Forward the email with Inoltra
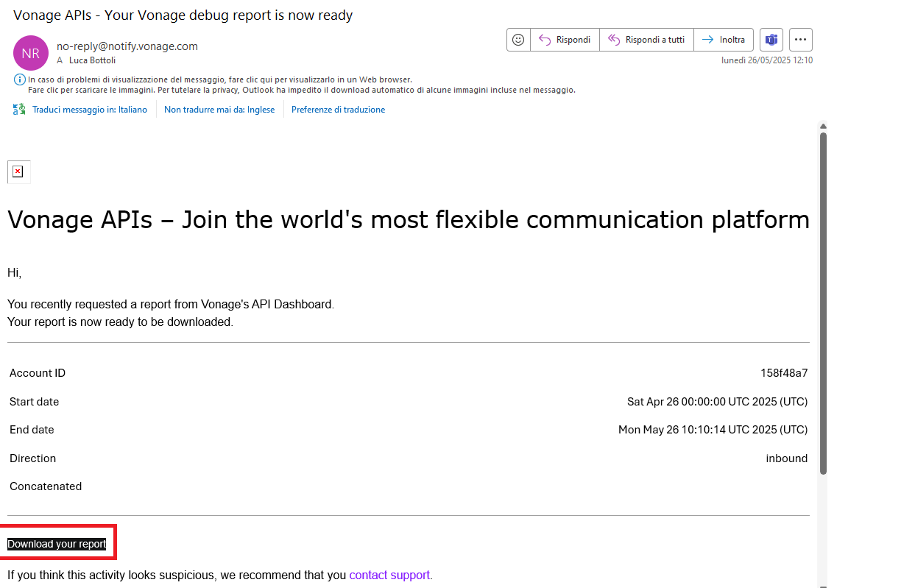This screenshot has width=901, height=588. coord(724,40)
